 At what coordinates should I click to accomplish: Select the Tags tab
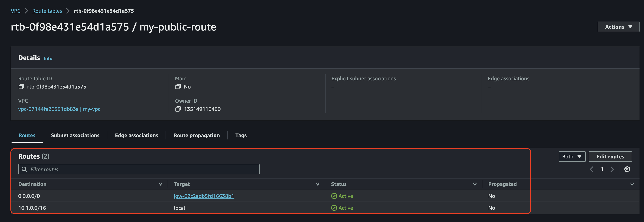tap(241, 135)
